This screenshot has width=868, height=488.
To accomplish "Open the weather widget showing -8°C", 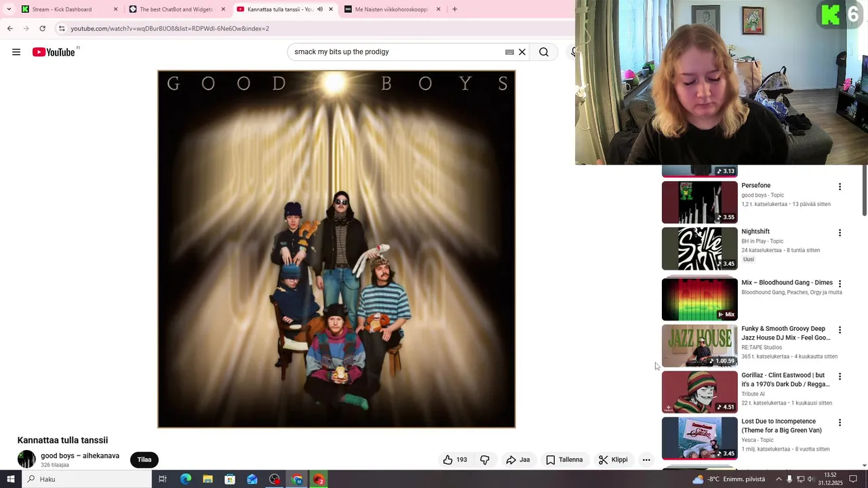I will tap(728, 479).
